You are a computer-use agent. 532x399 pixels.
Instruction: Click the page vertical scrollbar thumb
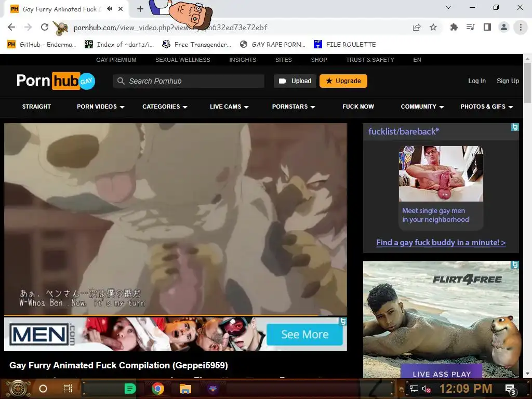click(527, 83)
